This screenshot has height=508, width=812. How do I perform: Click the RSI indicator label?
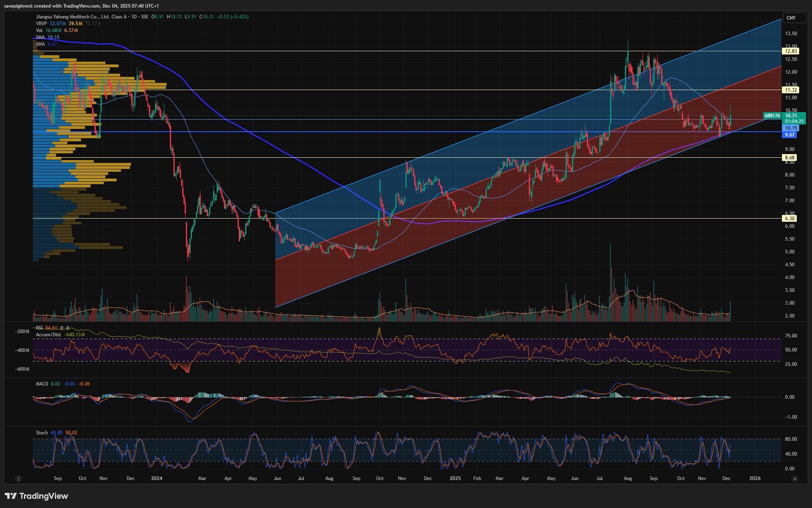click(39, 328)
